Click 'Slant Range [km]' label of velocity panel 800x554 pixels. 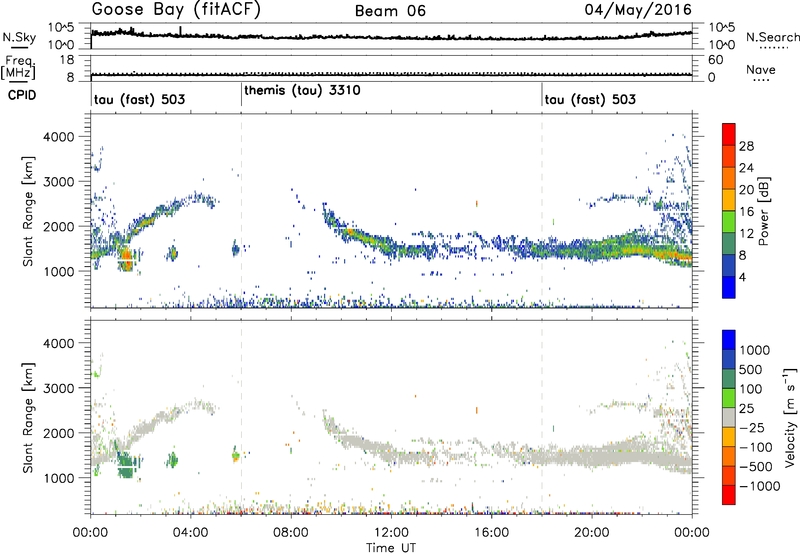coord(28,418)
